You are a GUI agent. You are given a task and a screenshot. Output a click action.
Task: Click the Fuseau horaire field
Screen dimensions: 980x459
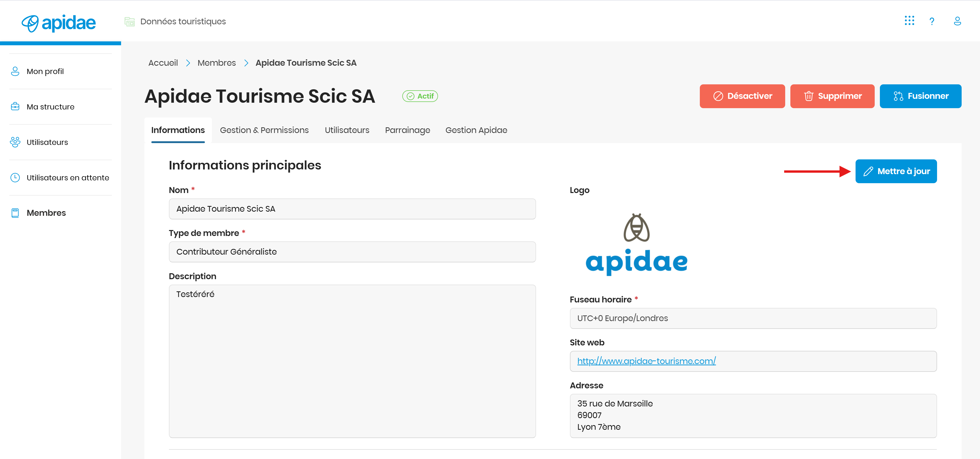(753, 318)
